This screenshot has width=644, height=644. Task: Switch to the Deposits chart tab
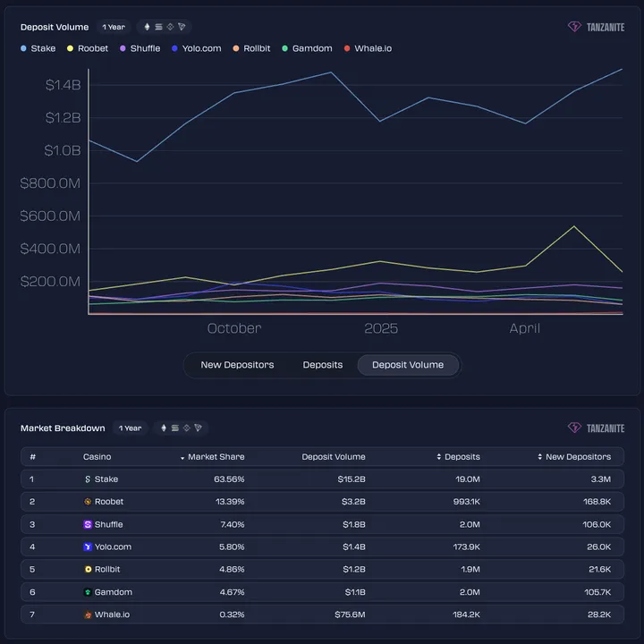tap(323, 365)
